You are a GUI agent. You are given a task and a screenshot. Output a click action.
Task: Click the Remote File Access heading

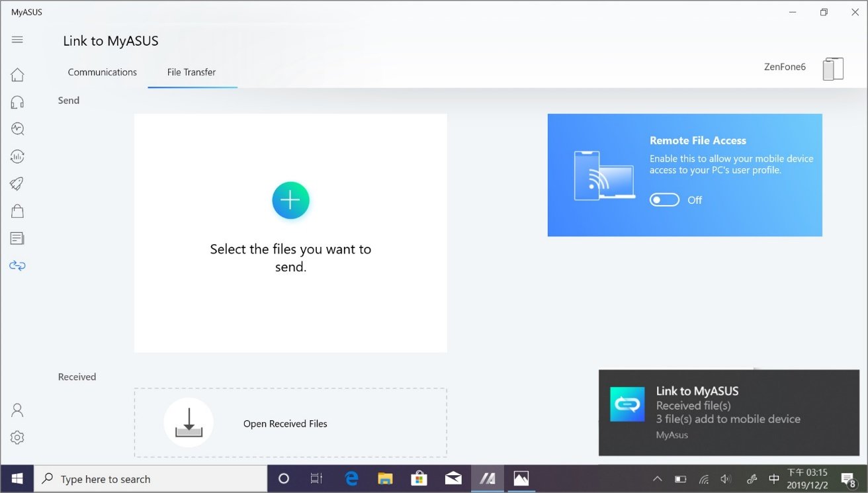pyautogui.click(x=697, y=140)
